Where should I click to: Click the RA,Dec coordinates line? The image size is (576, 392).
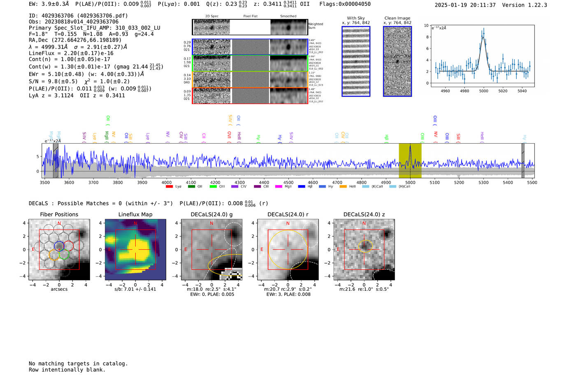75,40
